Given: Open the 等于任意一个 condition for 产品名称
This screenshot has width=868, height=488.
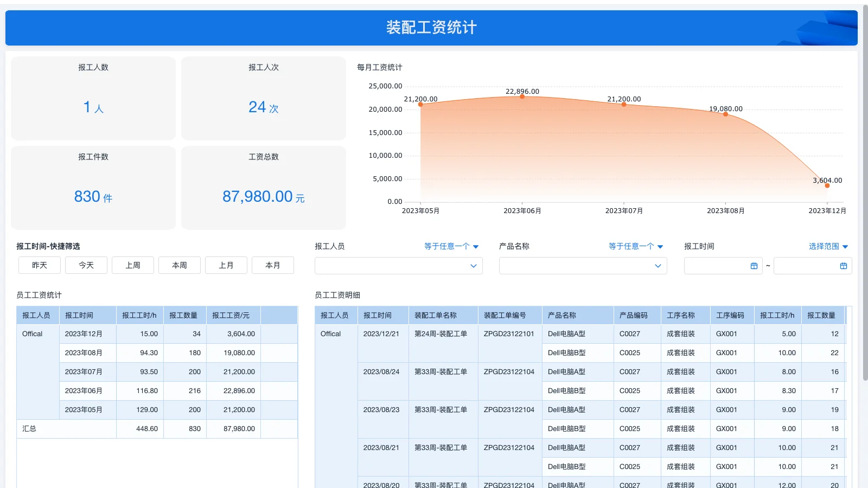Looking at the screenshot, I should pyautogui.click(x=632, y=246).
